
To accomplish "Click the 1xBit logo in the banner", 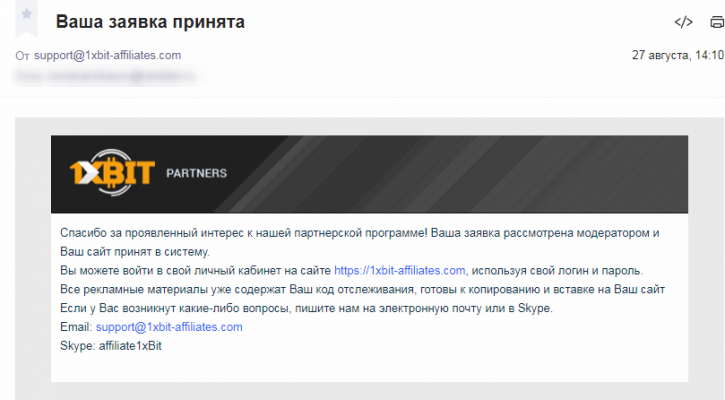I will 112,173.
